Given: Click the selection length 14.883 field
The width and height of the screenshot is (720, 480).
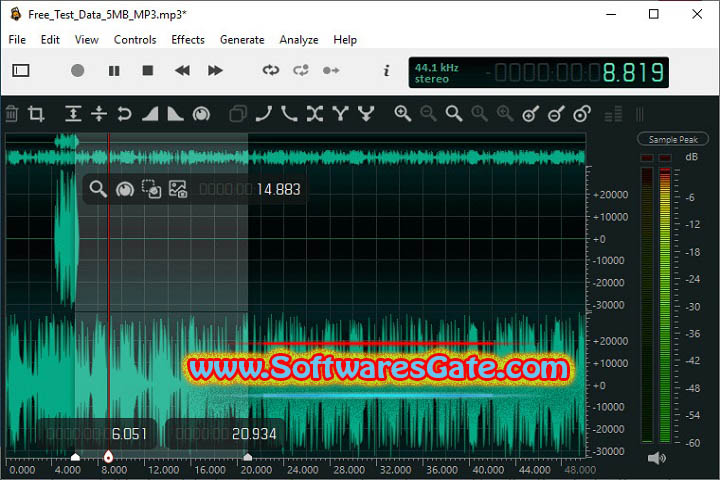Looking at the screenshot, I should [x=250, y=189].
